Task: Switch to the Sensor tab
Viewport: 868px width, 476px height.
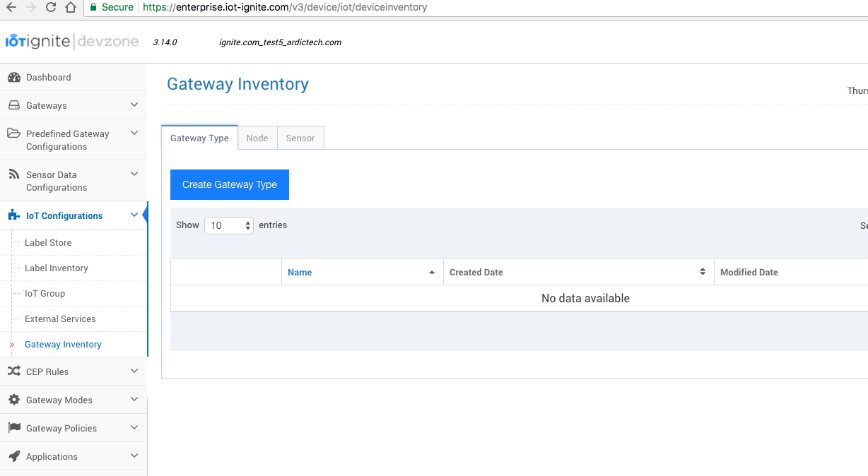Action: [x=300, y=138]
